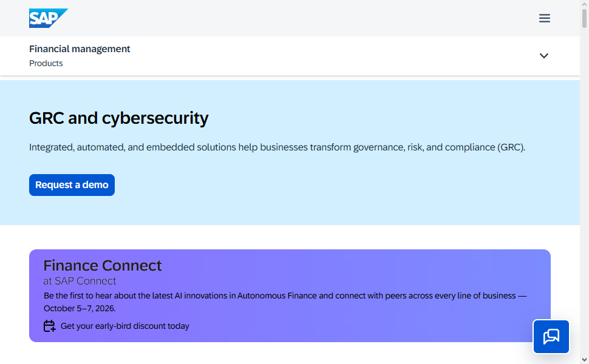
Task: Open Get your early-bird discount today link
Action: (124, 326)
